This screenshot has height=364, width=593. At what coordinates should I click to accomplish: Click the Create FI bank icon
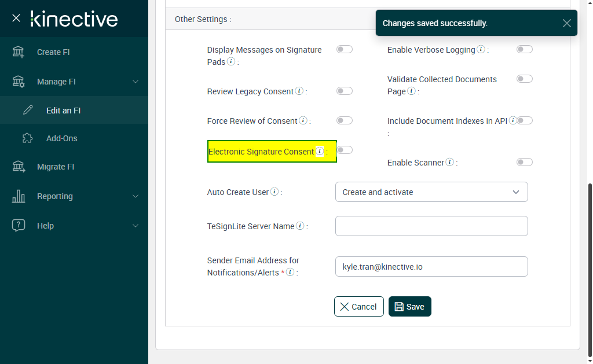(x=19, y=52)
